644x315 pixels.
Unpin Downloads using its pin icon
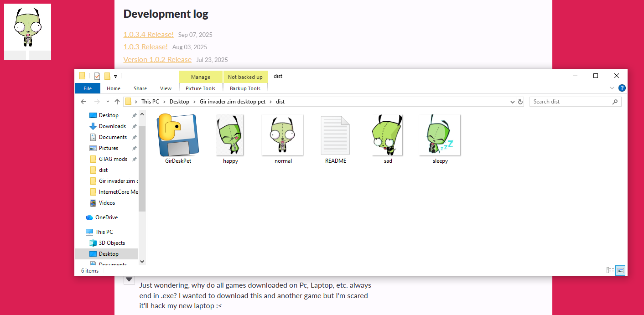coord(134,126)
